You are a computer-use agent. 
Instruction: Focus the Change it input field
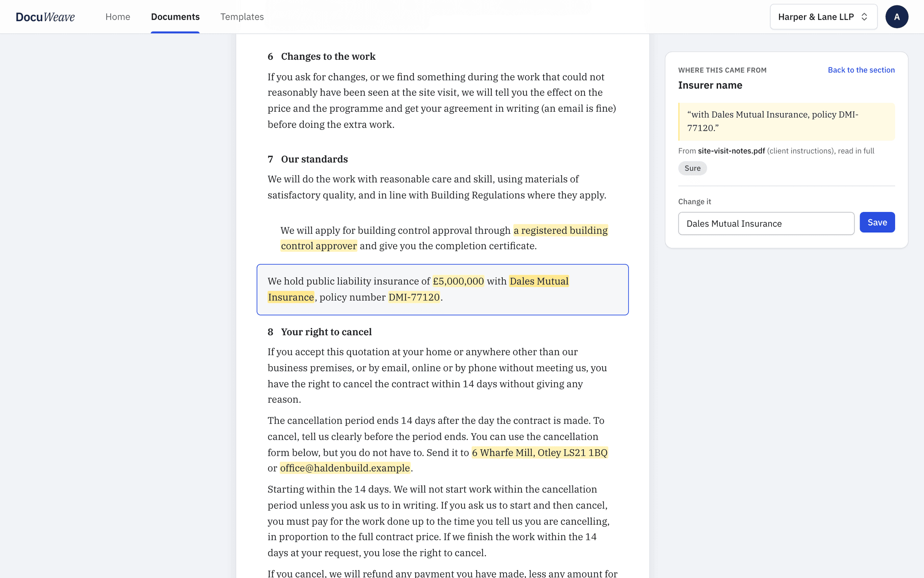[766, 223]
